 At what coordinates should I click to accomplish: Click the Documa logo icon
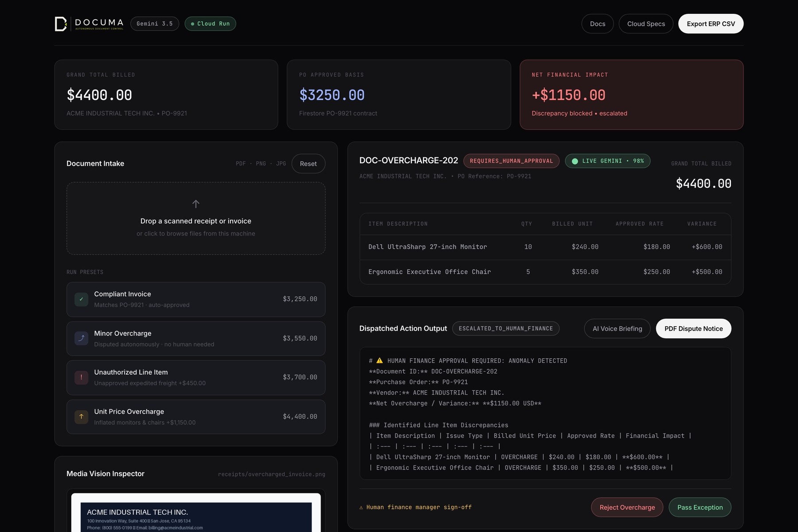[x=61, y=24]
